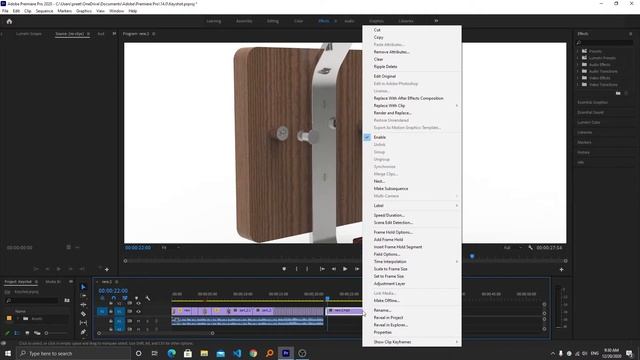Open Program monitor settings wrench
Image resolution: width=640 pixels, height=360 pixels.
pos(530,248)
